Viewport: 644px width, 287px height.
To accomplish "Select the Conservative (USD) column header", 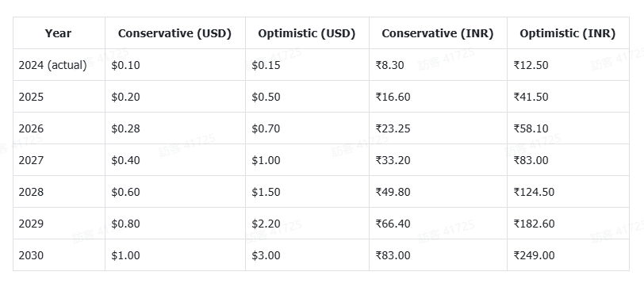I will point(175,33).
